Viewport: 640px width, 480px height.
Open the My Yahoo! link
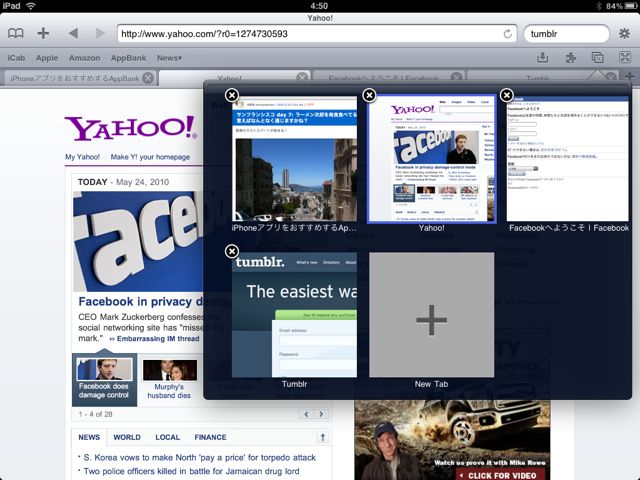(82, 157)
